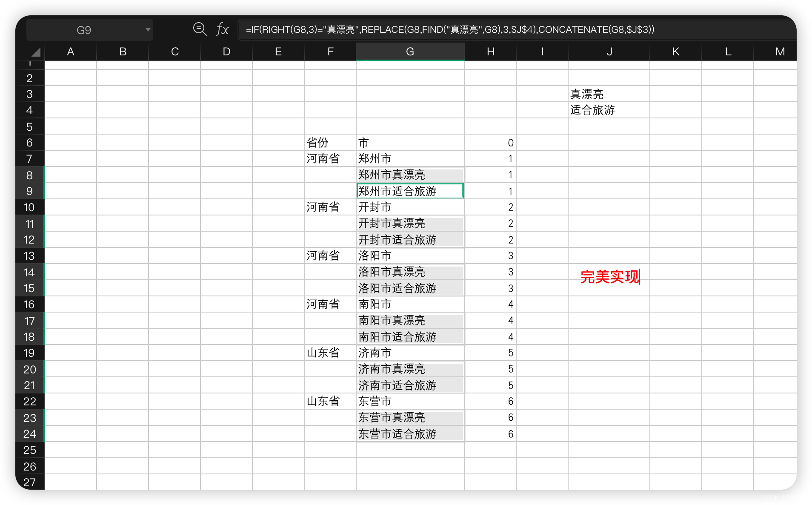Screen dimensions: 812x505
Task: Select cell 开封市适合旅游
Action: click(x=410, y=240)
